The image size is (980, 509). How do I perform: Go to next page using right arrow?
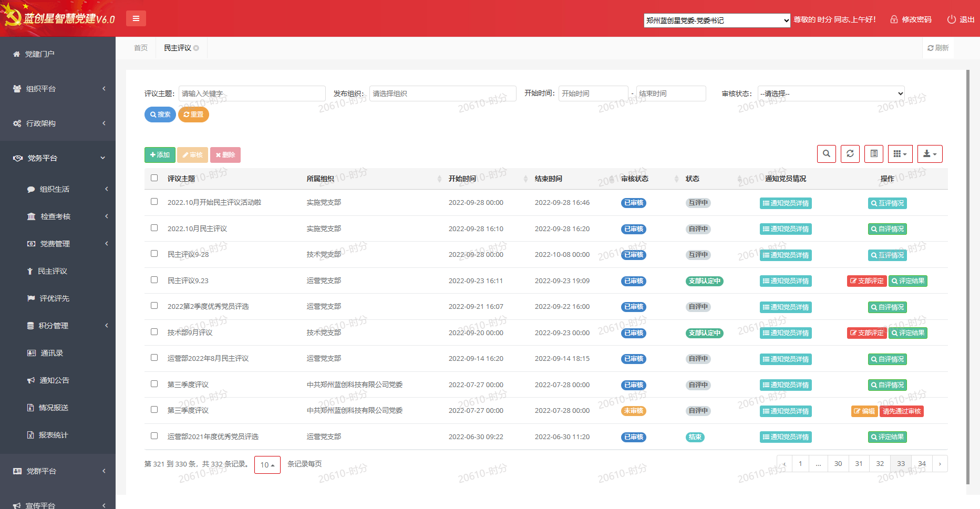[940, 464]
